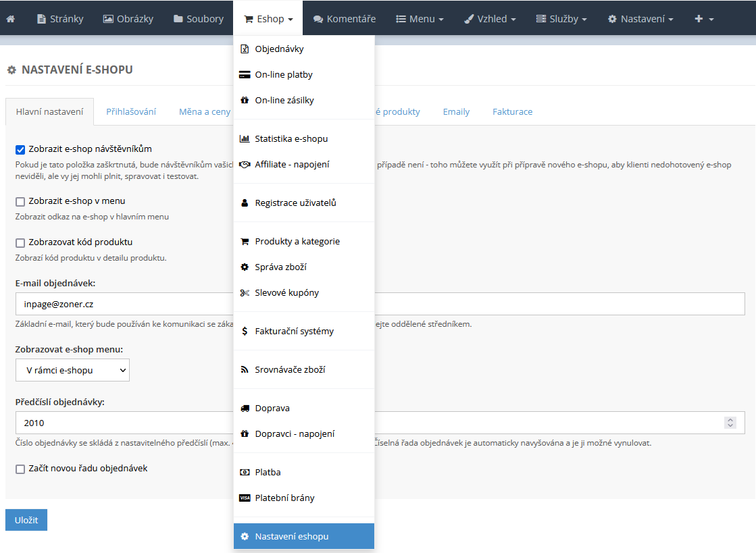Click the scissors icon for Slevové kupóny

click(245, 293)
